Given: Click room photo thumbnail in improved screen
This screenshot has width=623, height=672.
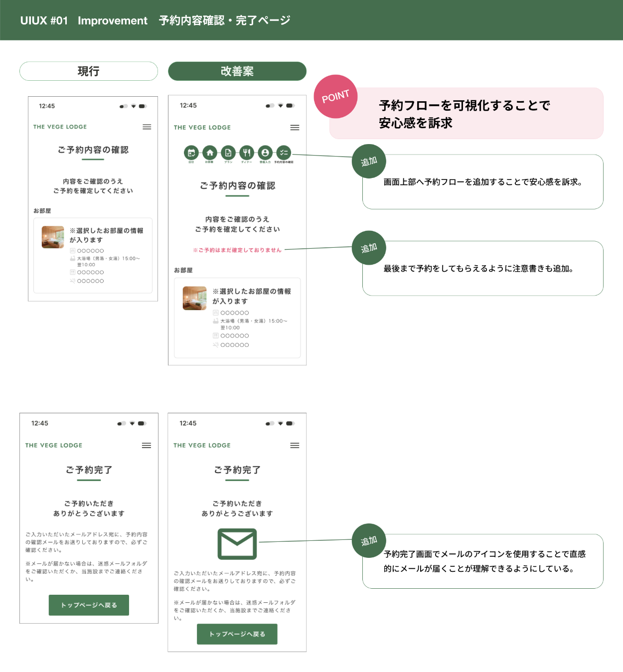Looking at the screenshot, I should click(x=194, y=298).
